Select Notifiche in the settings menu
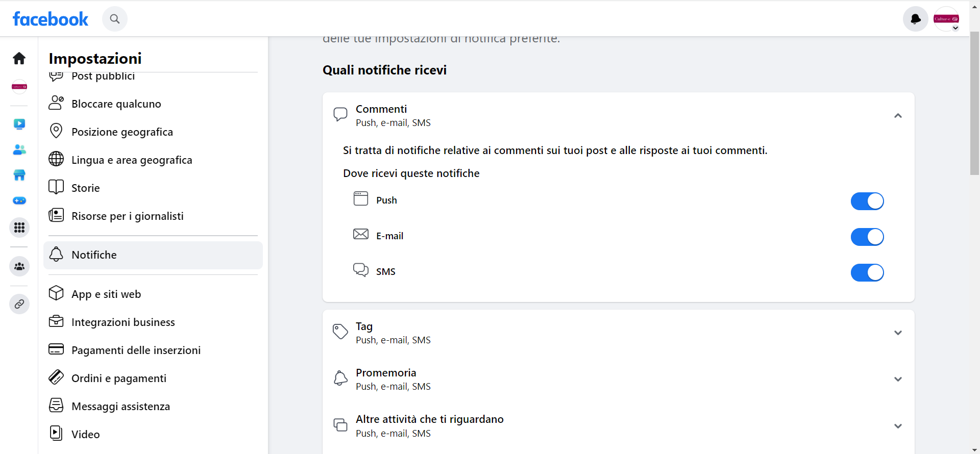 94,255
